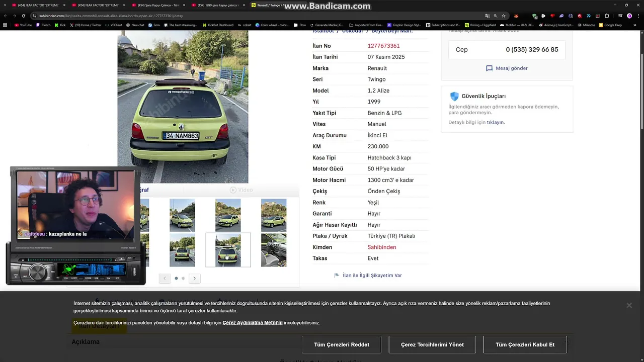644x362 pixels.
Task: Go to next thumbnail page with right arrow
Action: point(194,278)
